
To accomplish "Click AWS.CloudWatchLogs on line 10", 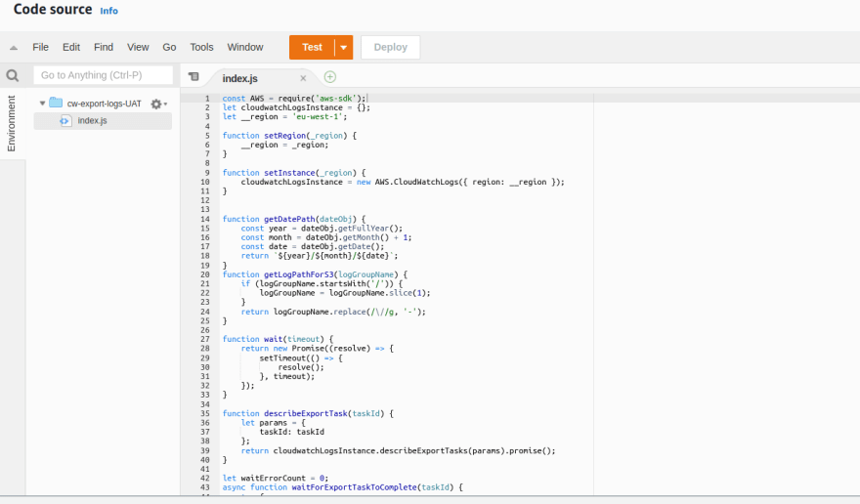I will coord(416,182).
